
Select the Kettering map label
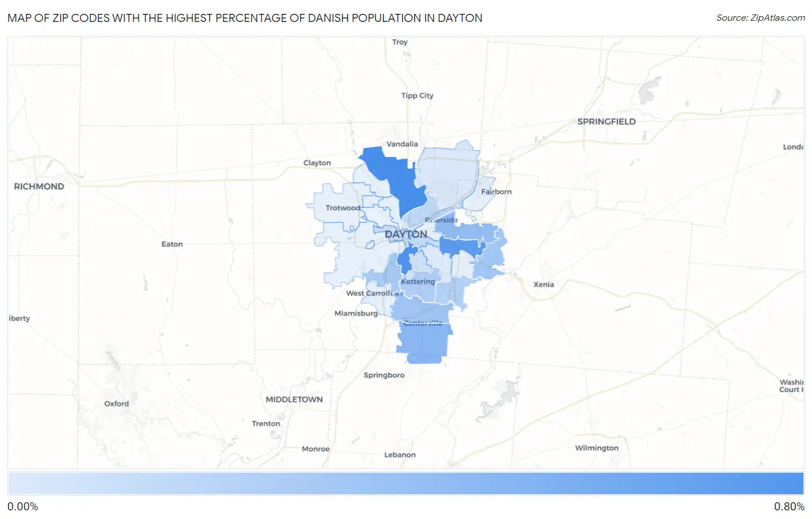[418, 282]
